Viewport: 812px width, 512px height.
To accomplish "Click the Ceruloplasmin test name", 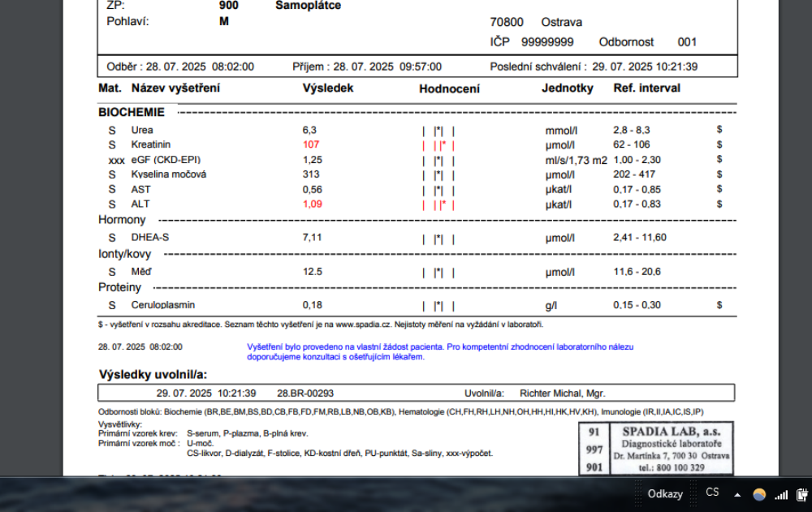I will pyautogui.click(x=162, y=305).
